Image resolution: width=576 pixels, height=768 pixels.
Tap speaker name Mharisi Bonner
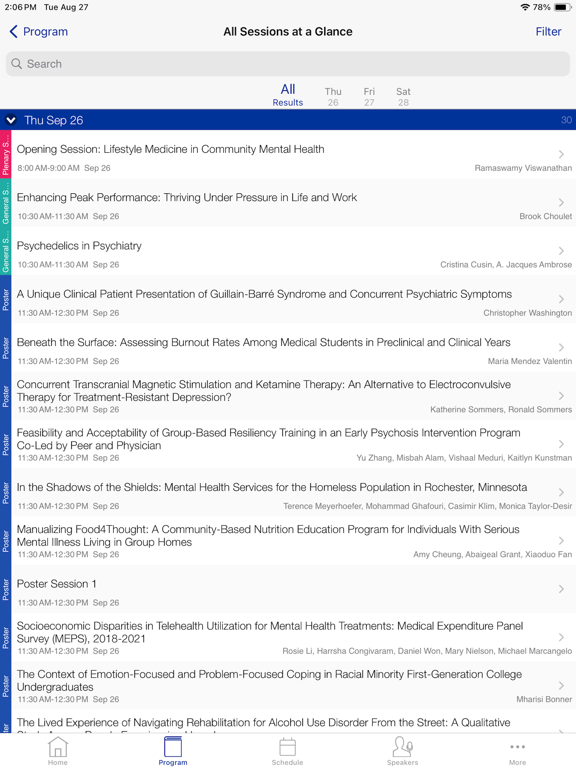click(x=544, y=699)
